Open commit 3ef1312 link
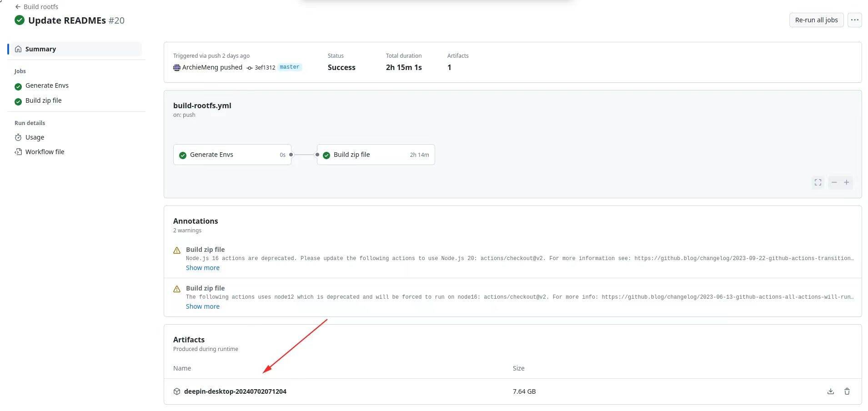868x411 pixels. (265, 68)
